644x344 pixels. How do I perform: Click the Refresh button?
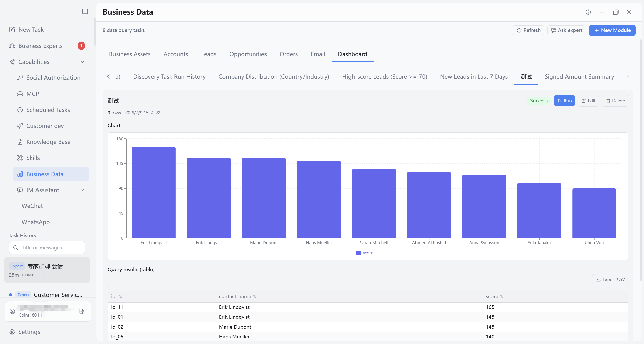(x=528, y=30)
